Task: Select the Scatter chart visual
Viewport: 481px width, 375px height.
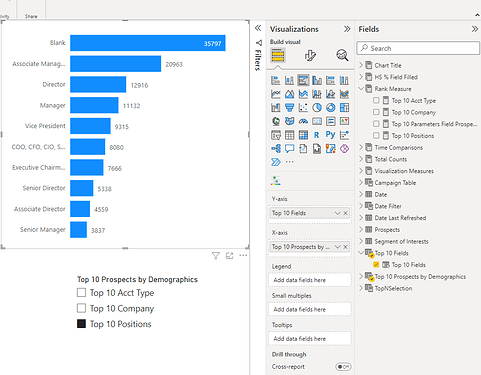Action: [303, 108]
